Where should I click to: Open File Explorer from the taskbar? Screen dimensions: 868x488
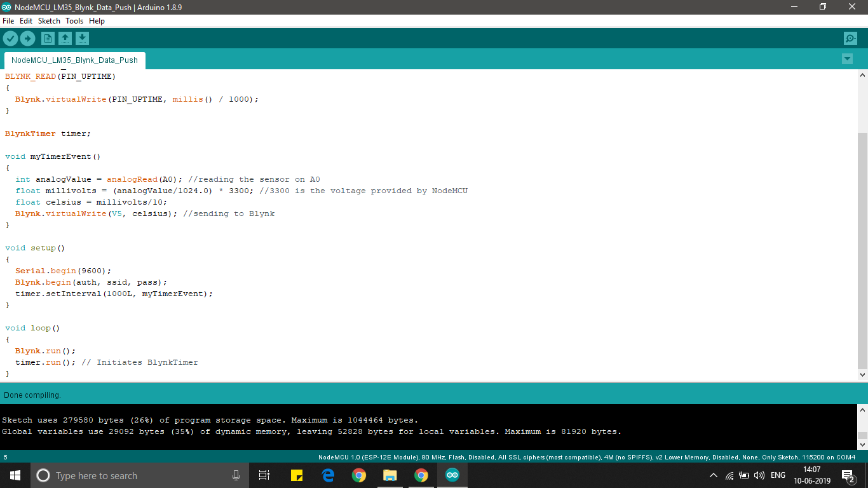(390, 475)
